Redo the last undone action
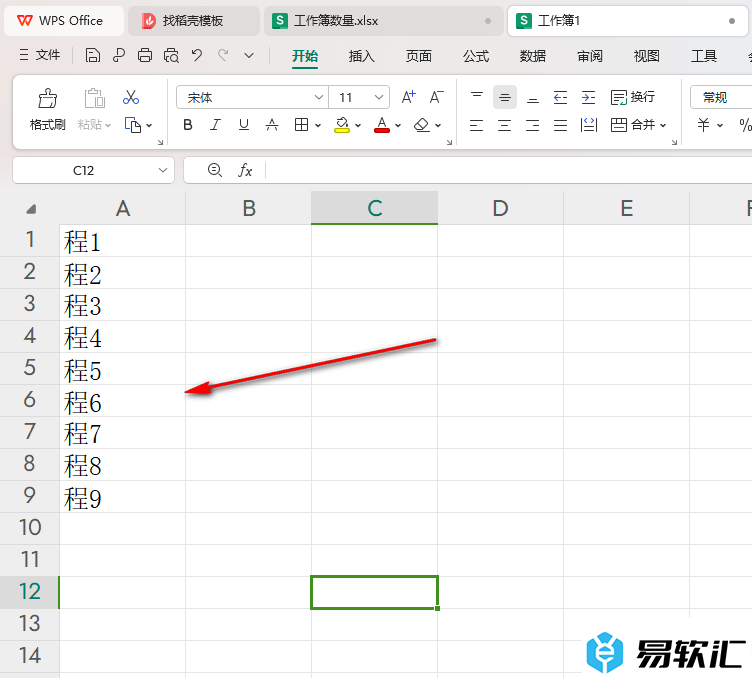752x678 pixels. pos(223,56)
